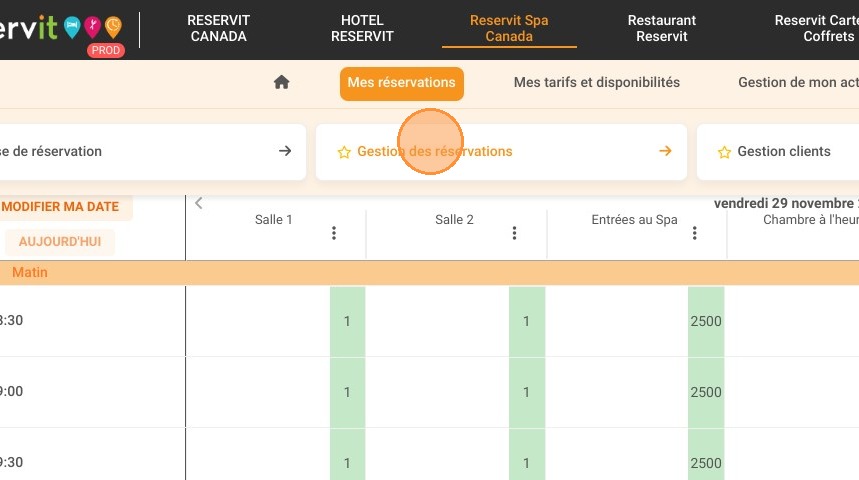
Task: Select Entrées au Spa 2500 cell at 9:00
Action: pyautogui.click(x=706, y=392)
